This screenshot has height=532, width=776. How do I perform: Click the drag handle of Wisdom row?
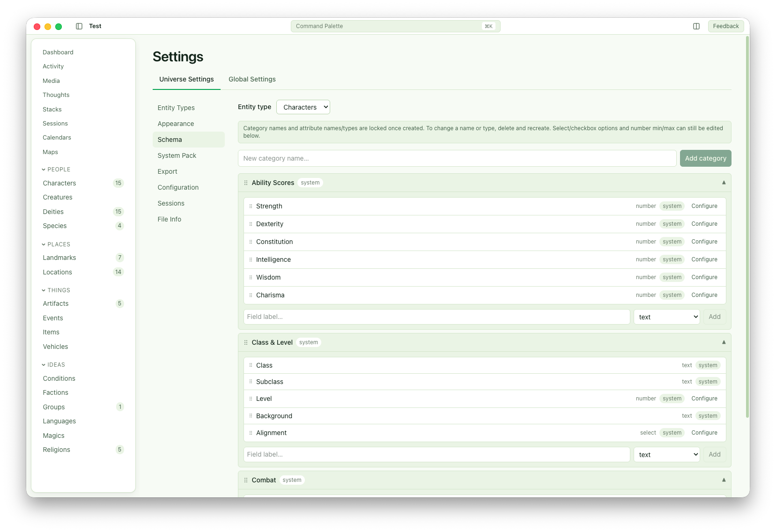tap(251, 277)
